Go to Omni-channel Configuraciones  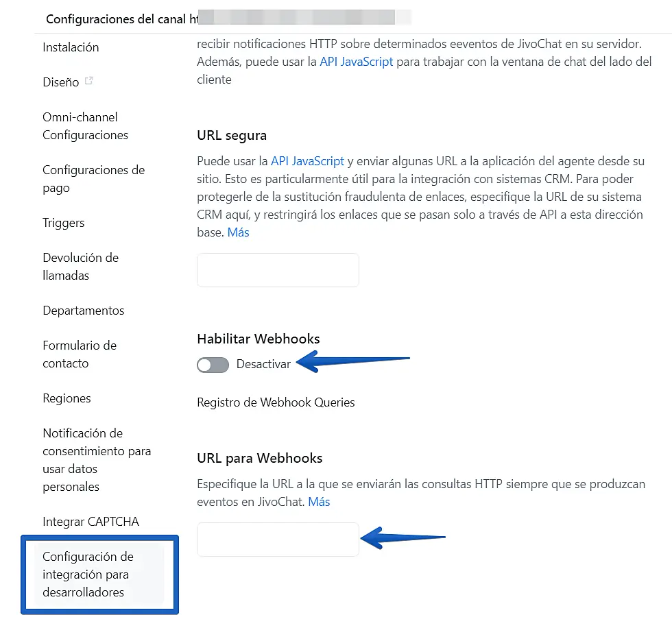point(85,126)
